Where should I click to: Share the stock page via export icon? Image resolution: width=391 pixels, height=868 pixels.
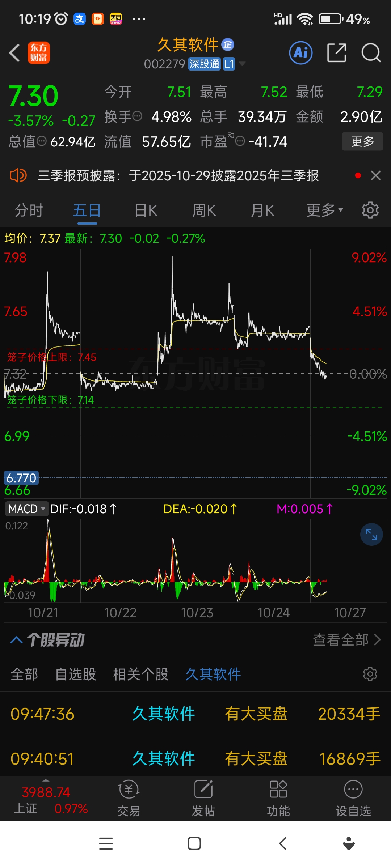(337, 53)
